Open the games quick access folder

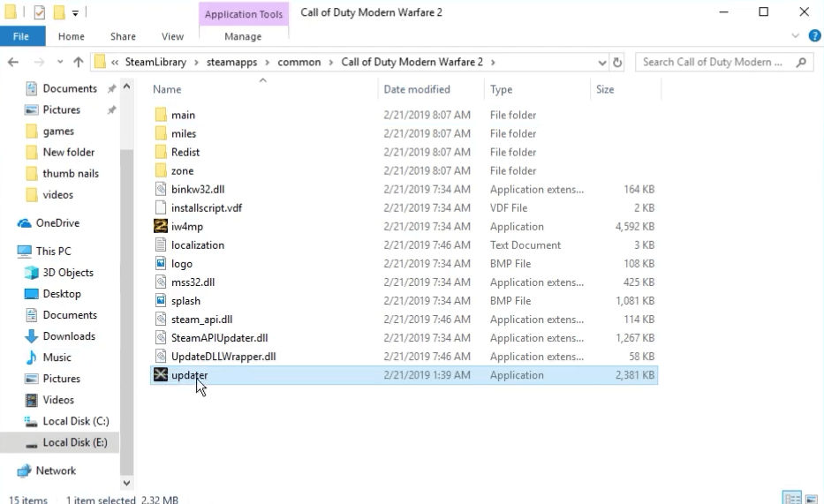pyautogui.click(x=50, y=132)
